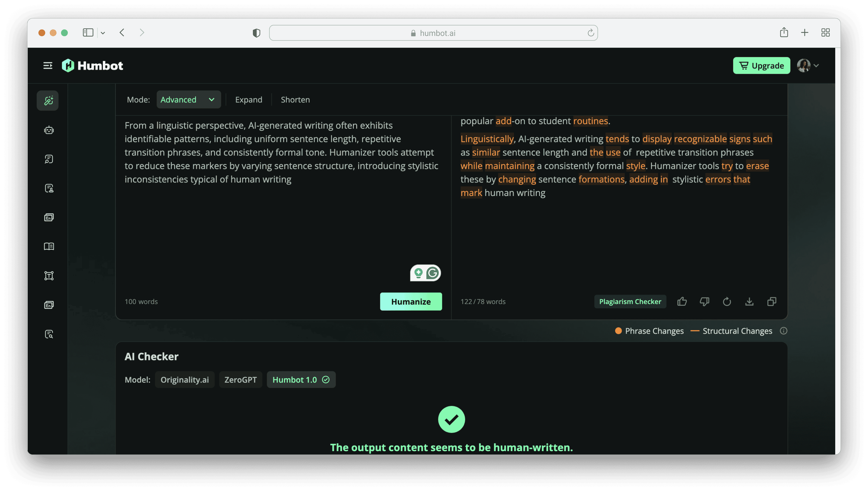This screenshot has height=491, width=868.
Task: Select the ZeroGPT checker model
Action: 240,380
